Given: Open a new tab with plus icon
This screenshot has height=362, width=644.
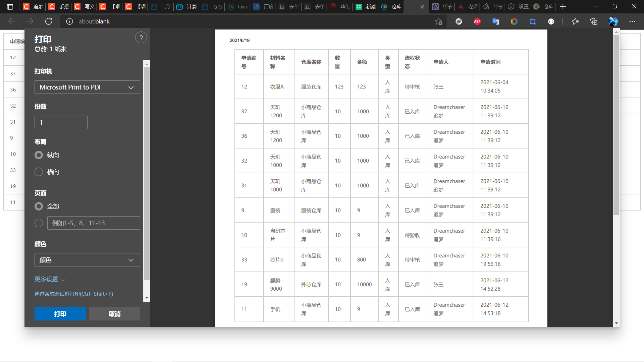Looking at the screenshot, I should click(563, 7).
